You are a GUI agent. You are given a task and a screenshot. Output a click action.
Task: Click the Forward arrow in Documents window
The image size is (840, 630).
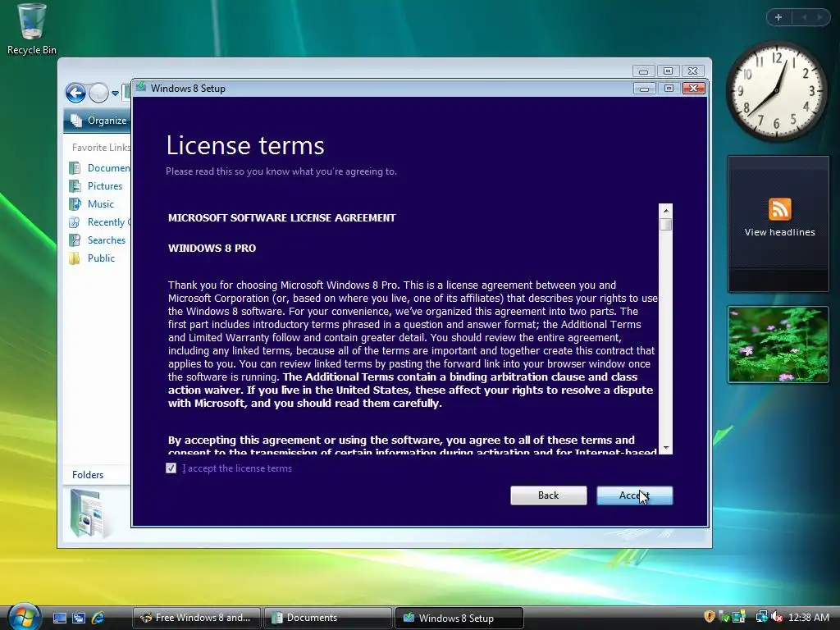click(98, 94)
